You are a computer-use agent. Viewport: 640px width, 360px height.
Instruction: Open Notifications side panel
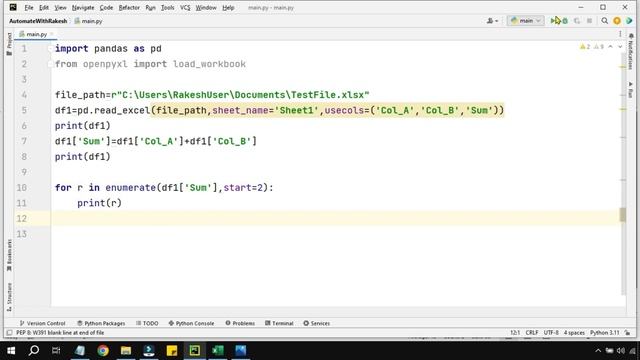[631, 51]
